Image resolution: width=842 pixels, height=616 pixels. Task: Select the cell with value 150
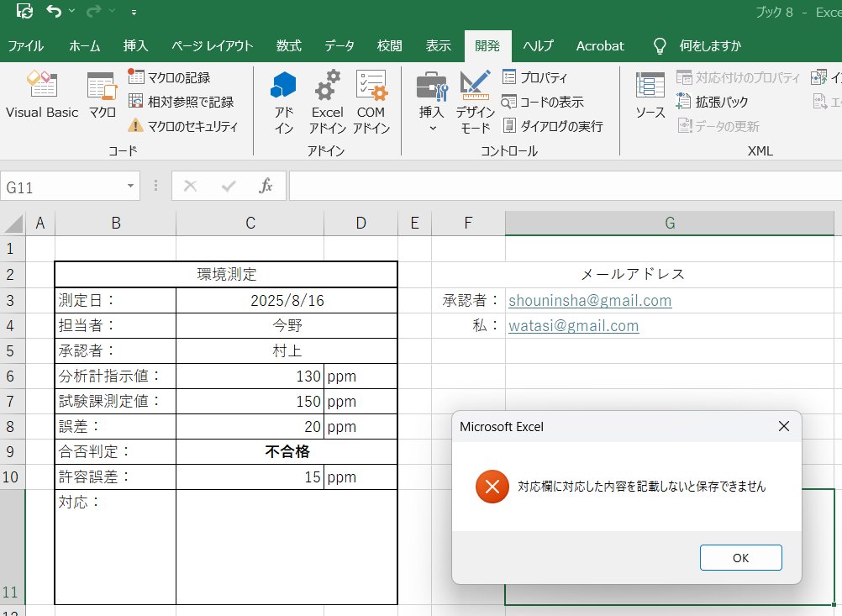(x=250, y=401)
